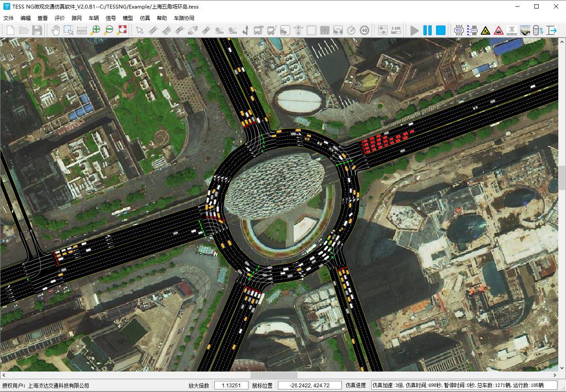
Task: Click the speed limit 40 sign icon
Action: [x=364, y=30]
